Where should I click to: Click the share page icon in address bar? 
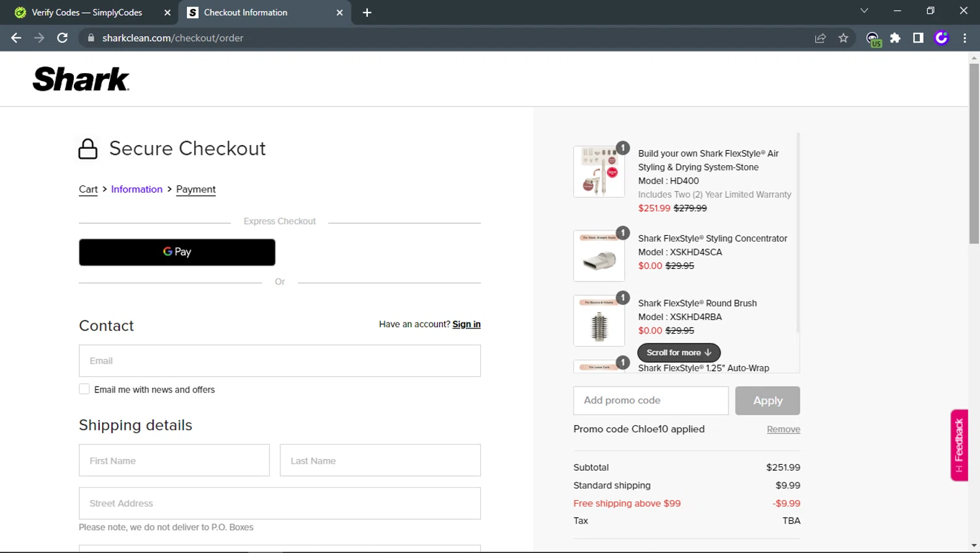[x=820, y=38]
